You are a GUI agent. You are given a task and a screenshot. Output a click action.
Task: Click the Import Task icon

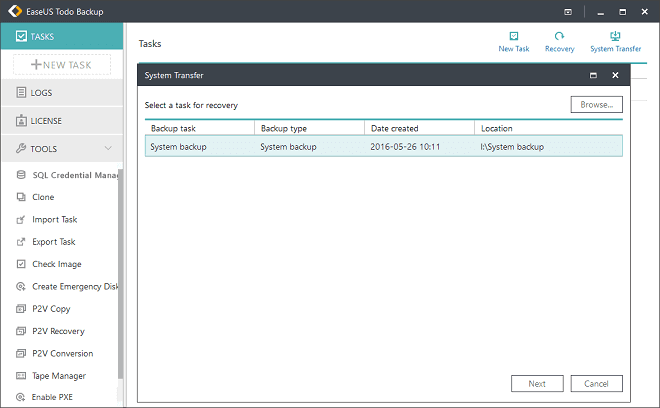[21, 219]
